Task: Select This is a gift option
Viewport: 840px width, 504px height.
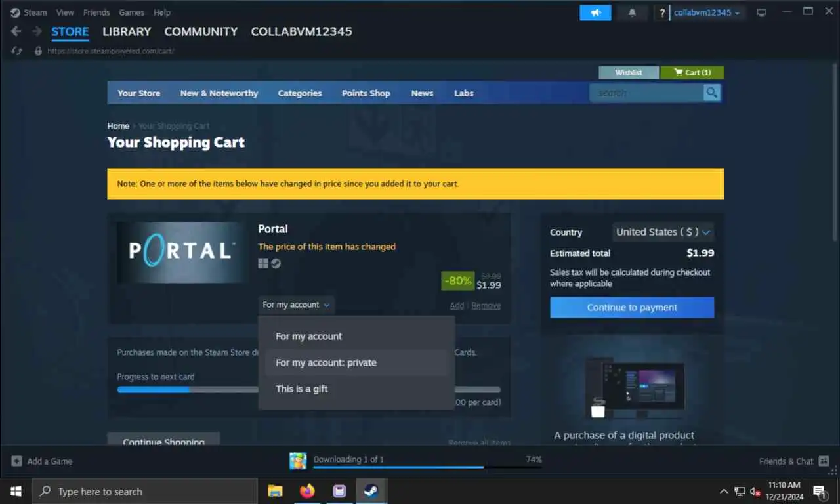Action: 356,388
